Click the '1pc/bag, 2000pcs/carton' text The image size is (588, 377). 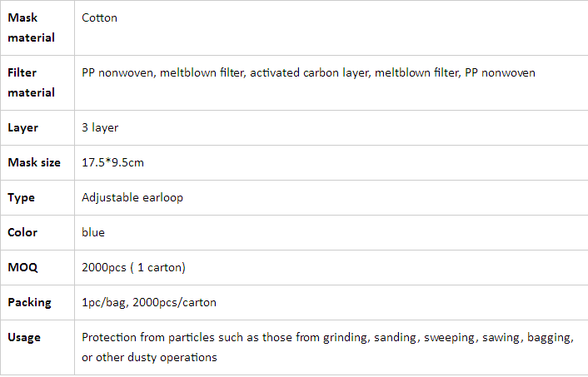[x=149, y=302]
